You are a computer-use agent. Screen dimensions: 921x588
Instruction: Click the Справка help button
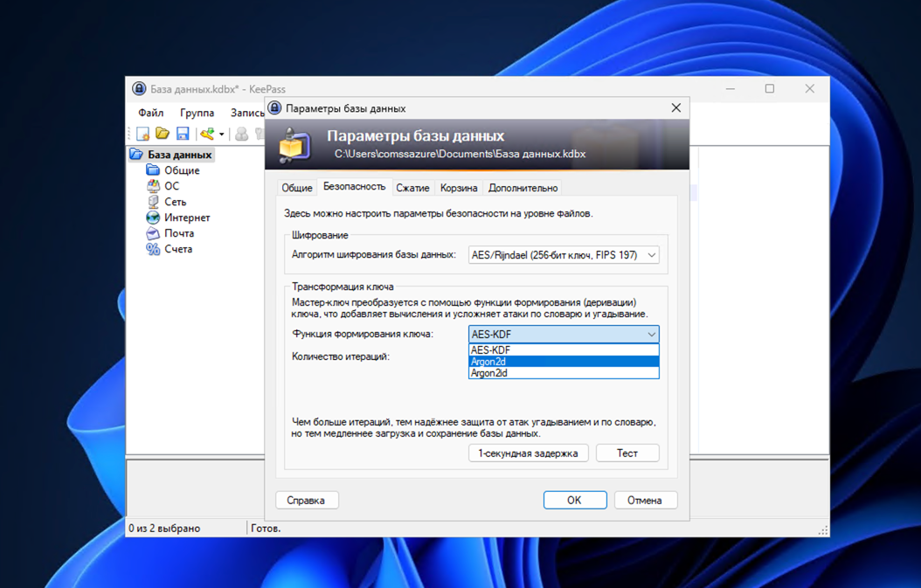(x=307, y=500)
